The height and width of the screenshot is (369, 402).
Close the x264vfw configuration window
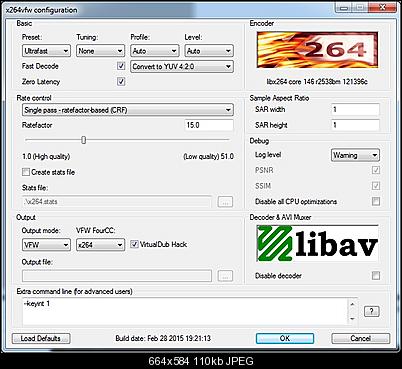pyautogui.click(x=383, y=7)
